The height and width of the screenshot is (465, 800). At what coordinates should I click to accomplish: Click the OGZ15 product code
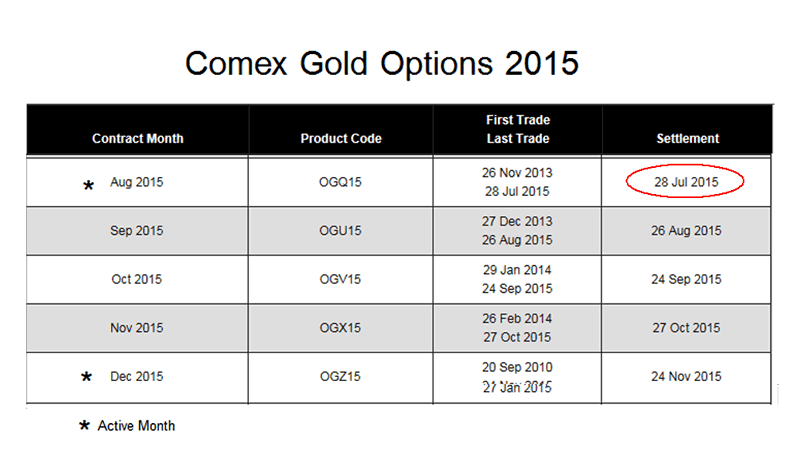[x=341, y=377]
